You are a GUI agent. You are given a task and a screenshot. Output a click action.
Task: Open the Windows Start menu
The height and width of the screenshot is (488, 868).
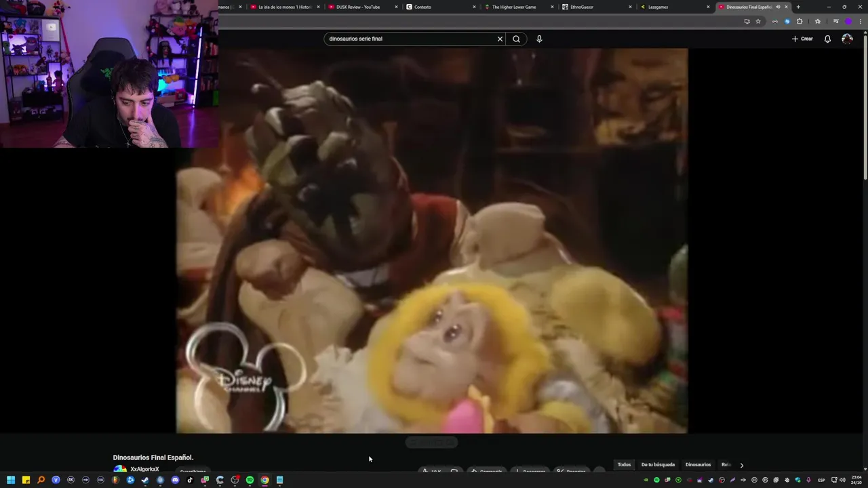[11, 480]
